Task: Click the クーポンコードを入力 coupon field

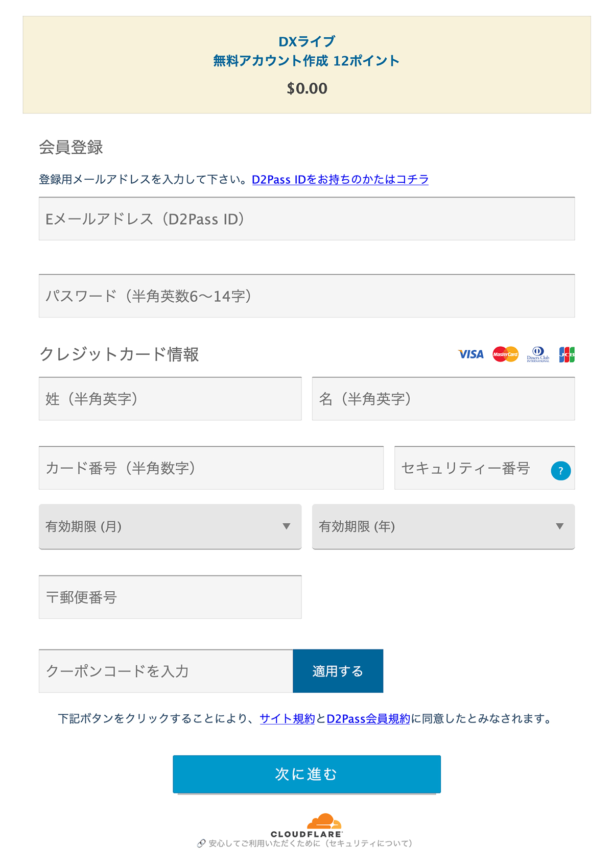Action: [x=166, y=671]
